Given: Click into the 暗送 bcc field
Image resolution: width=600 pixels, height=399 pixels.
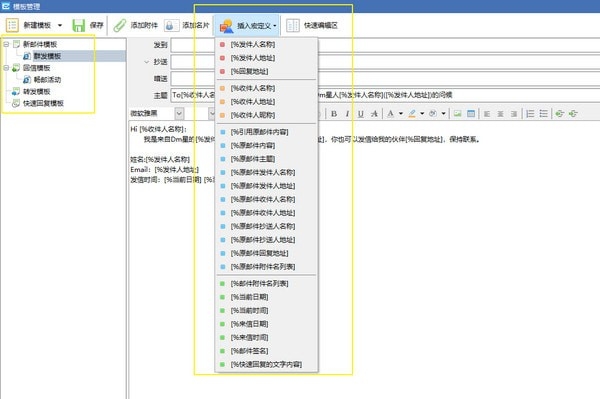Looking at the screenshot, I should click(x=385, y=79).
